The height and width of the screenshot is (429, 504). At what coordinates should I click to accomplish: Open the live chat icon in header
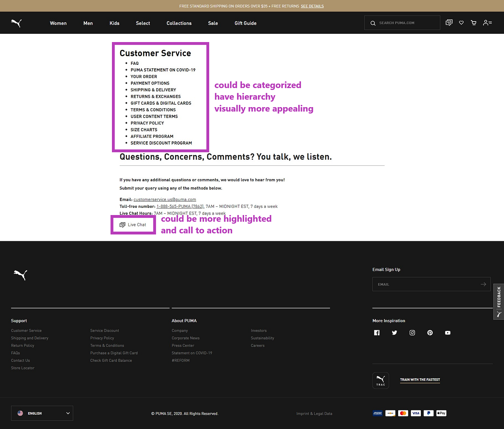(x=449, y=23)
